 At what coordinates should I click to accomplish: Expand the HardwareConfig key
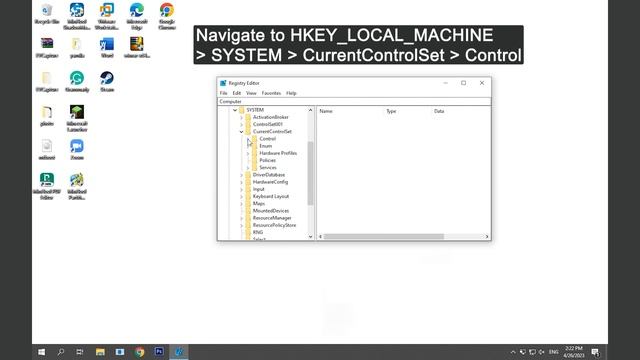[x=241, y=182]
